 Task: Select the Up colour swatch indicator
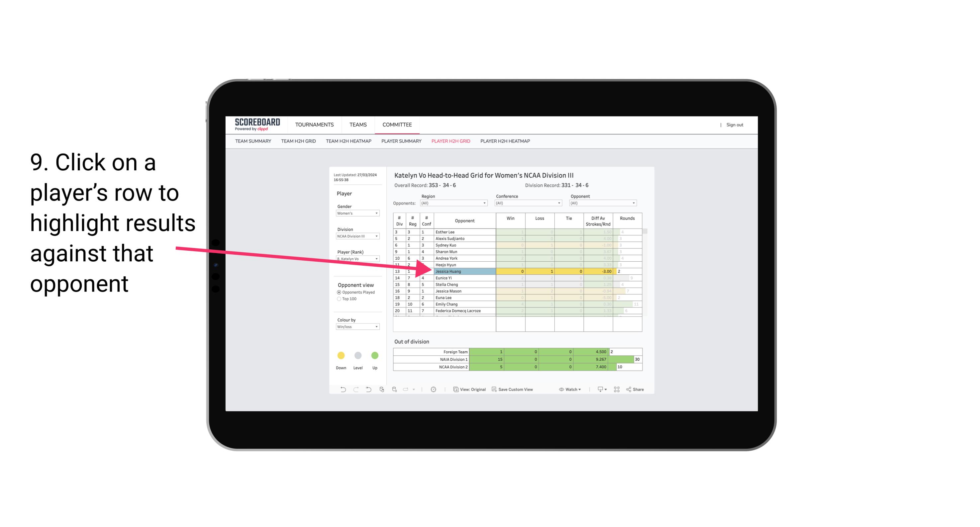pyautogui.click(x=375, y=354)
